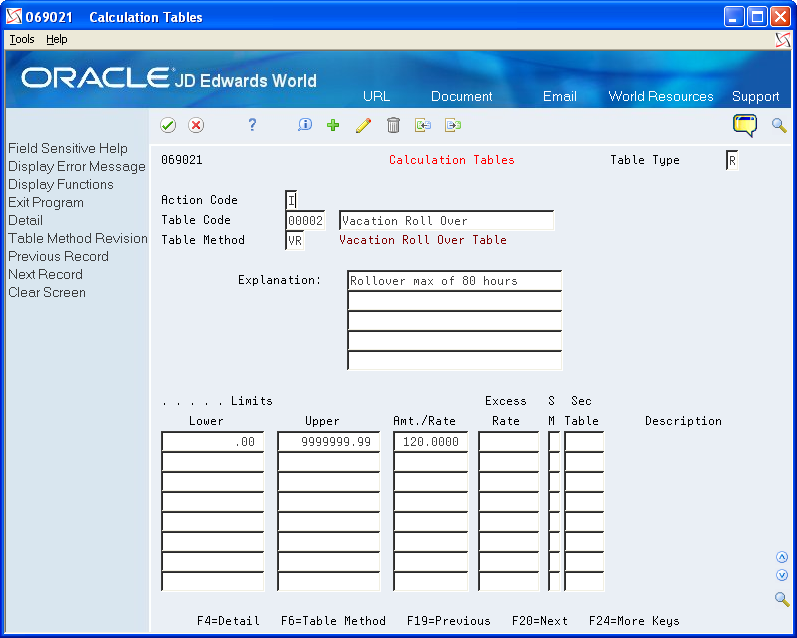
Task: Click the bottom-right magnifier zoom icon
Action: pos(782,599)
